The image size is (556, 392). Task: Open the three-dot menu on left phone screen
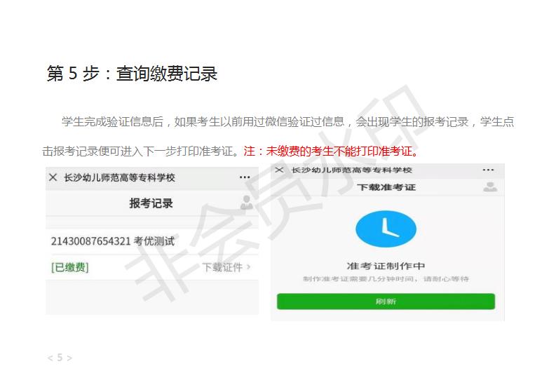pos(245,177)
